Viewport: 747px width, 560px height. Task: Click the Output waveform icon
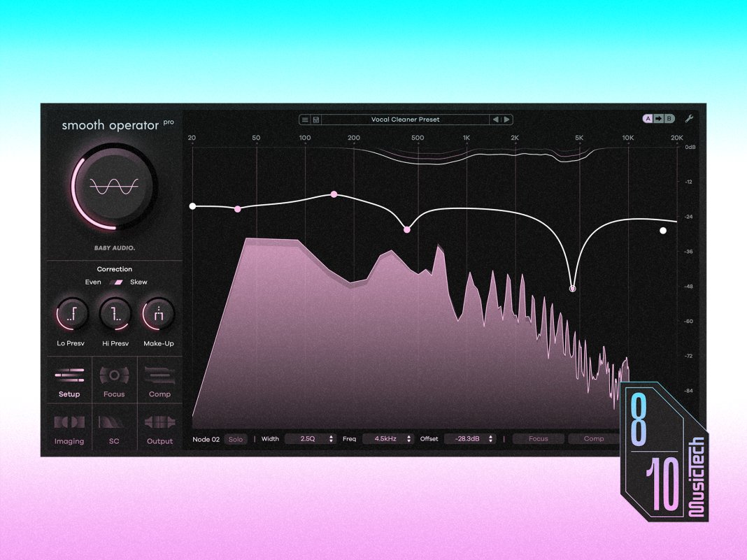pos(159,422)
